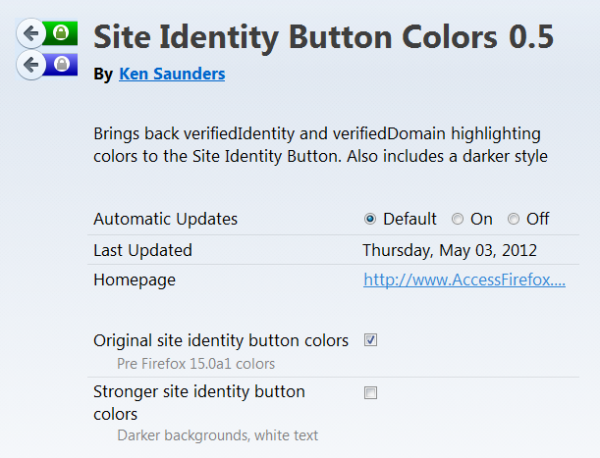The height and width of the screenshot is (458, 600).
Task: Toggle Original site identity button colors checkbox
Action: (x=371, y=340)
